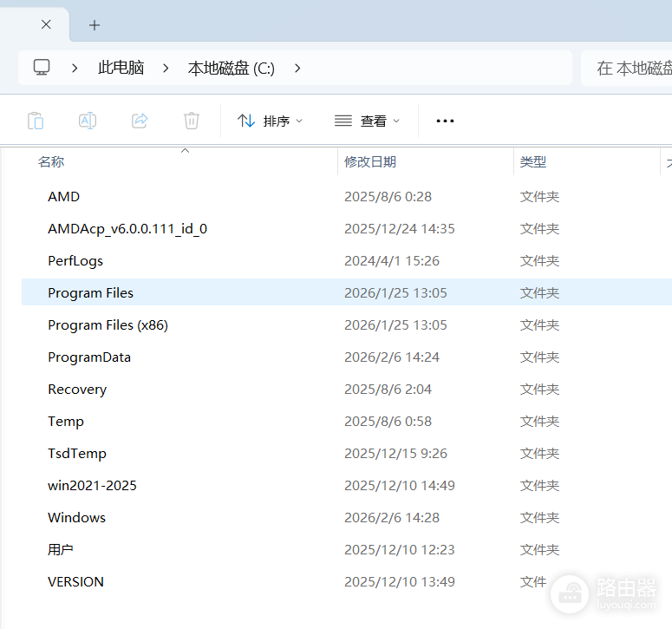
Task: Select the TsdTemp folder
Action: (x=77, y=454)
